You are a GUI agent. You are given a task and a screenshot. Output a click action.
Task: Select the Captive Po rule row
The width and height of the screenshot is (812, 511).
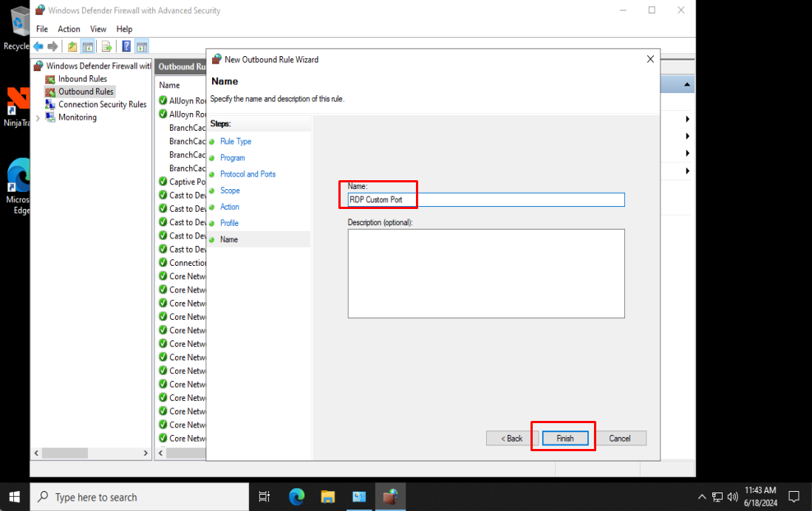tap(187, 182)
